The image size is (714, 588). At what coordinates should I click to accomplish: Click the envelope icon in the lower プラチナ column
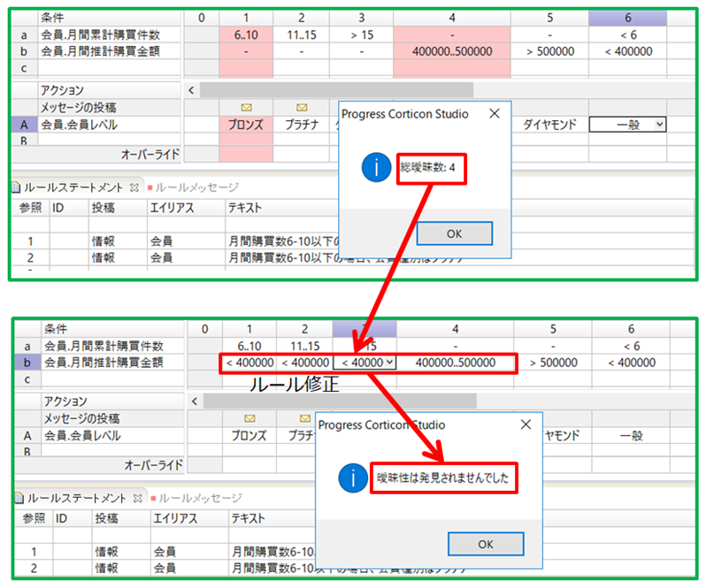coord(304,416)
